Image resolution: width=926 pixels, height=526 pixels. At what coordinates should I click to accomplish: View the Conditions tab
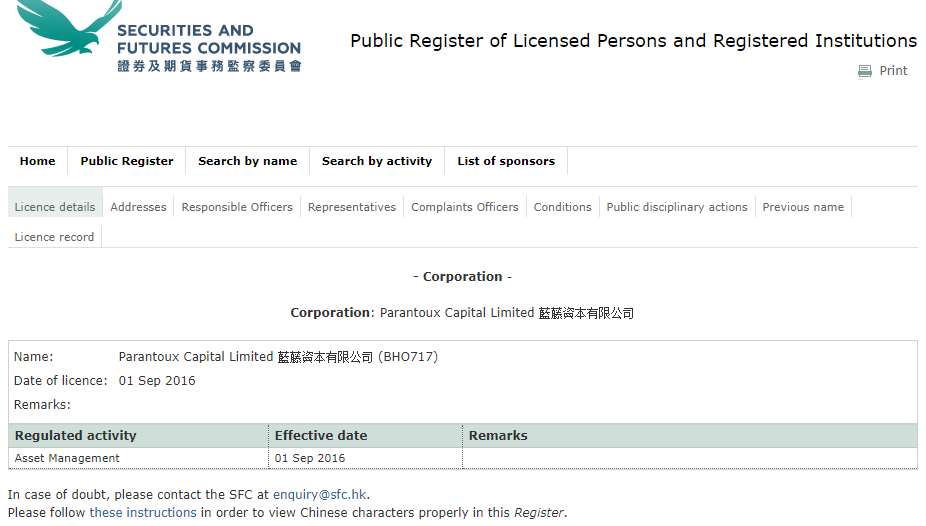(x=562, y=207)
